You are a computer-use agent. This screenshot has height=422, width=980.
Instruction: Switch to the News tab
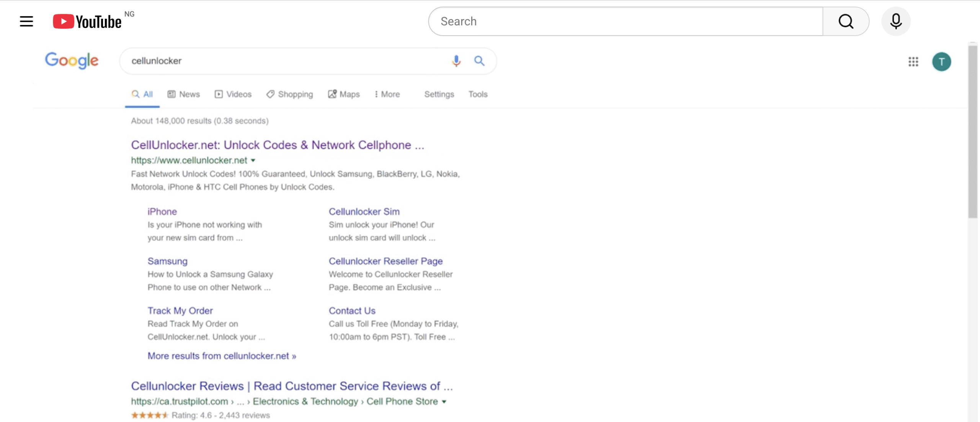[x=184, y=94]
